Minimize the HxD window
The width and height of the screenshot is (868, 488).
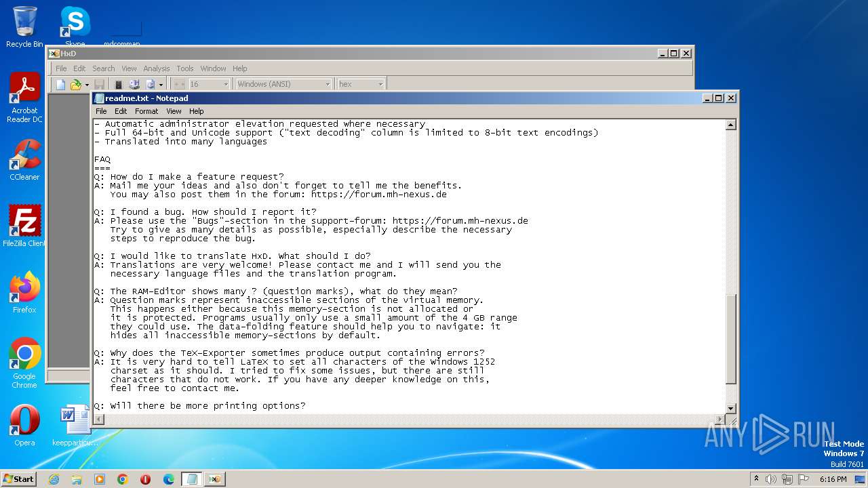click(x=663, y=54)
